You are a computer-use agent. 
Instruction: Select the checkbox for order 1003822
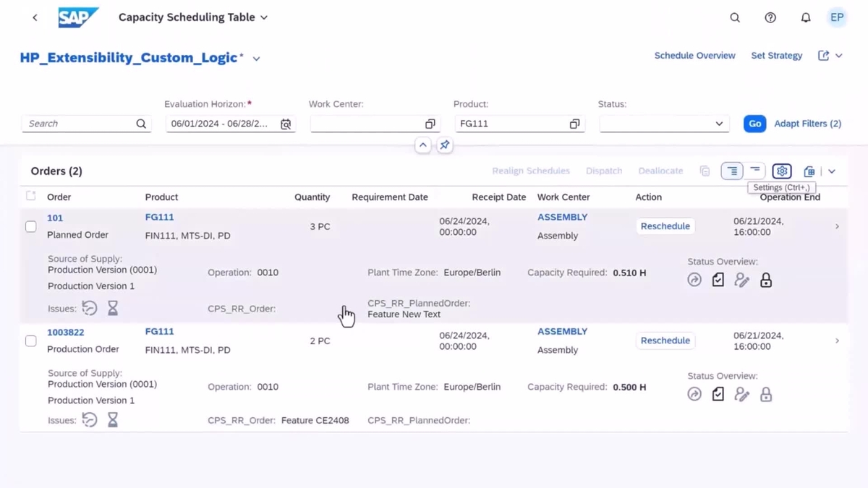pos(30,341)
